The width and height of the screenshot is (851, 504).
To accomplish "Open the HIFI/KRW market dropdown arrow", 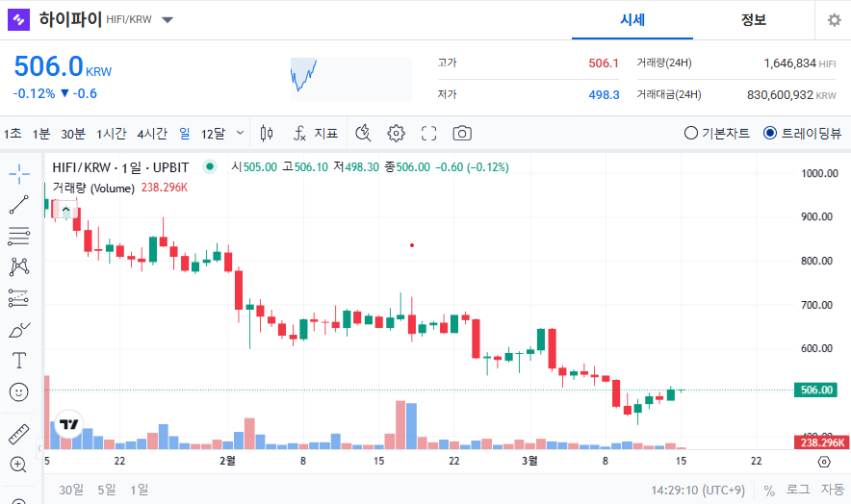I will (x=168, y=20).
